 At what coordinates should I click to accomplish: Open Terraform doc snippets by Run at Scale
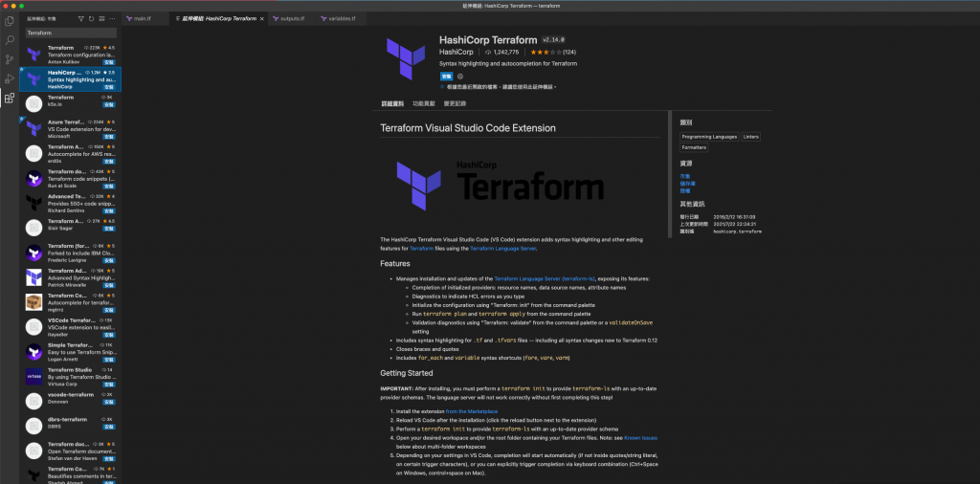tap(71, 179)
